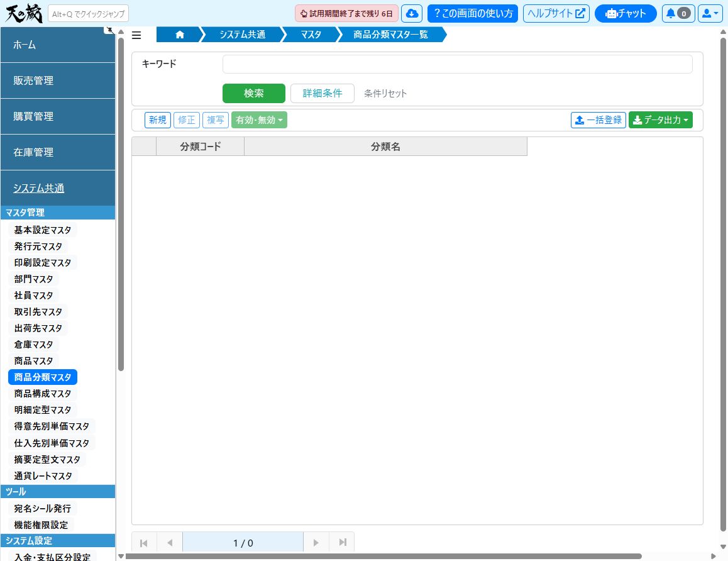Open 部門マスタ
Image resolution: width=728 pixels, height=561 pixels.
click(x=33, y=279)
